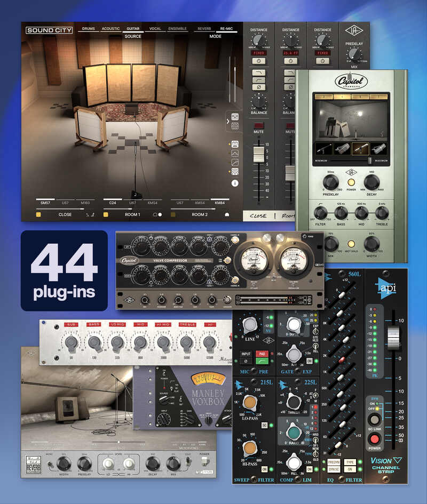Click the first channel's white volume fader
The height and width of the screenshot is (504, 427).
point(259,154)
